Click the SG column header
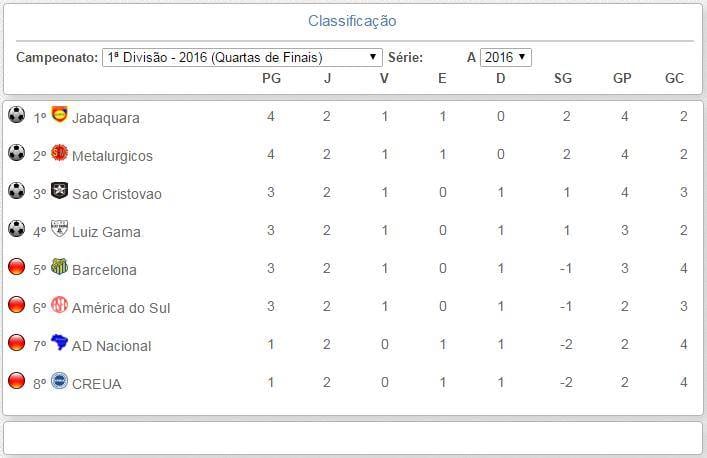 click(563, 79)
